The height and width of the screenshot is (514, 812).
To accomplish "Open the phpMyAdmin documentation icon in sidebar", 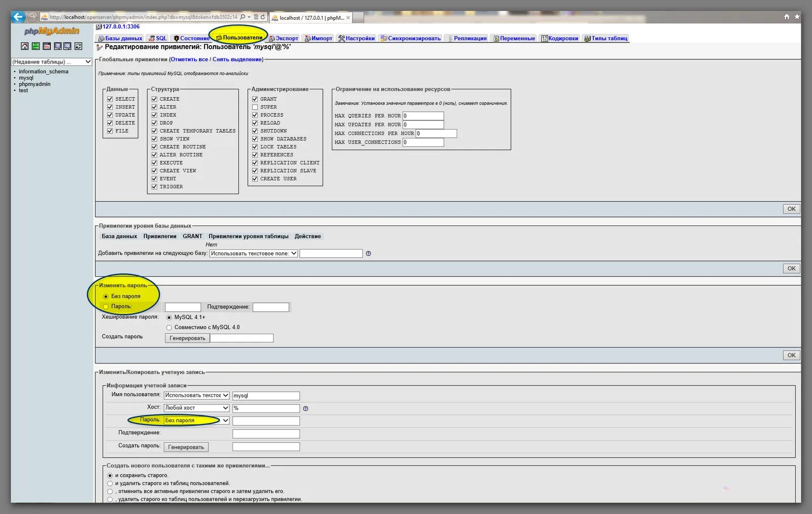I will click(57, 46).
